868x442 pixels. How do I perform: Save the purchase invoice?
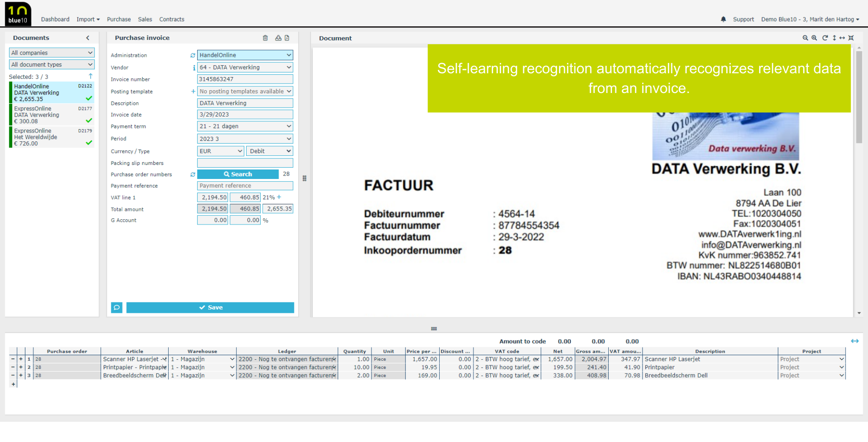[x=210, y=307]
